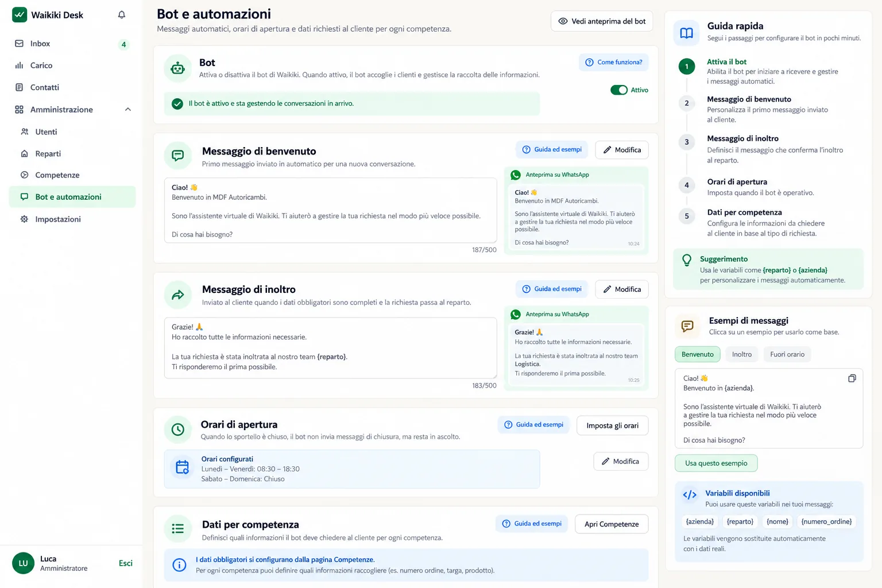
Task: Click the welcome message text area
Action: click(331, 210)
